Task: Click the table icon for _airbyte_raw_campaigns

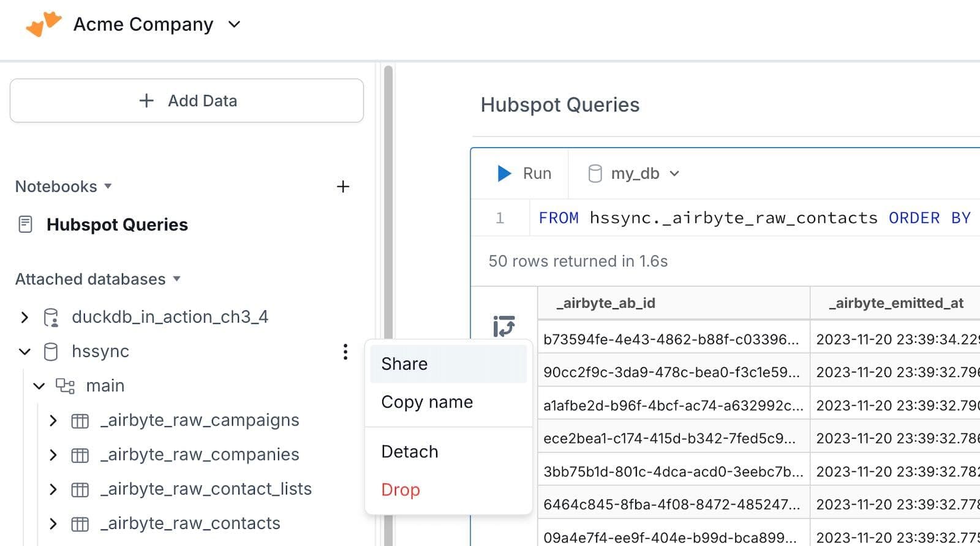Action: [x=80, y=421]
